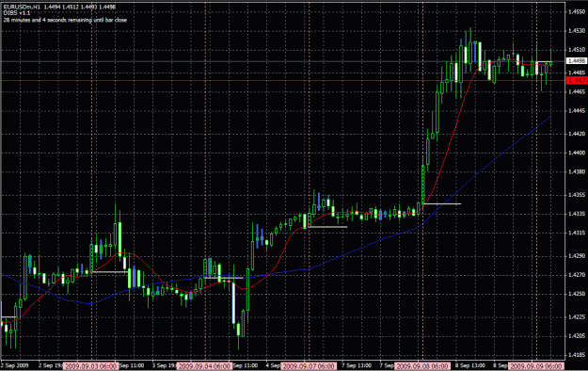The image size is (588, 371).
Task: Click the 1.4400 price axis label
Action: [577, 153]
